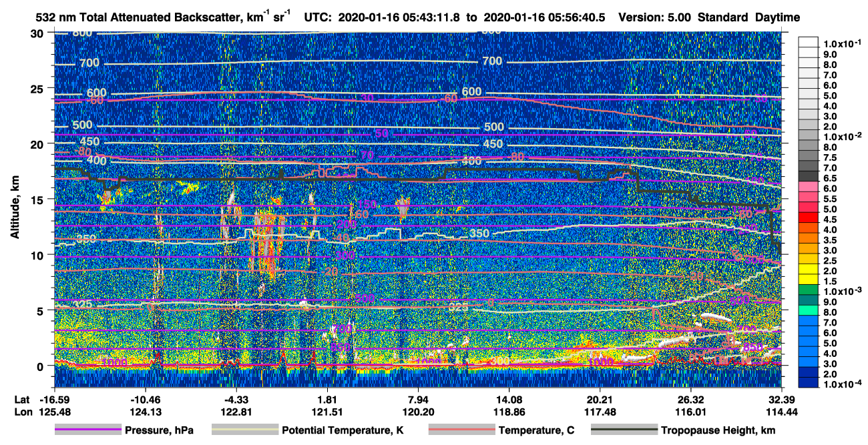Click the 'Daytime' text in the header
Image resolution: width=868 pixels, height=445 pixels.
(777, 18)
